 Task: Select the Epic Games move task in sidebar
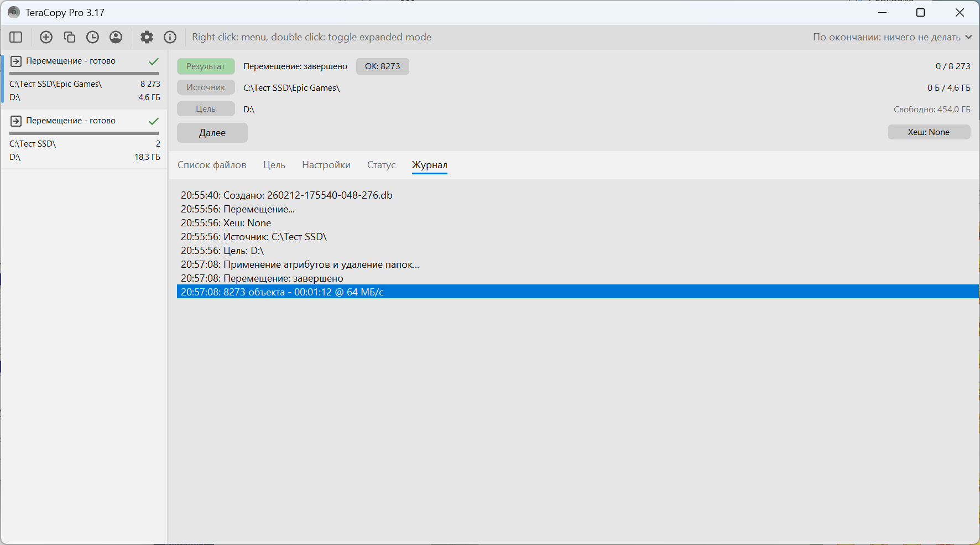(84, 79)
